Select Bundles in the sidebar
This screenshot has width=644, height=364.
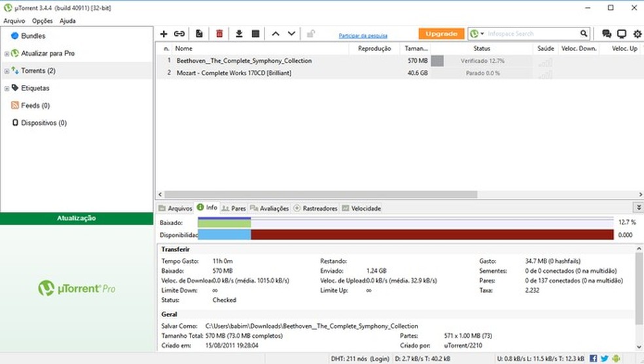(33, 36)
